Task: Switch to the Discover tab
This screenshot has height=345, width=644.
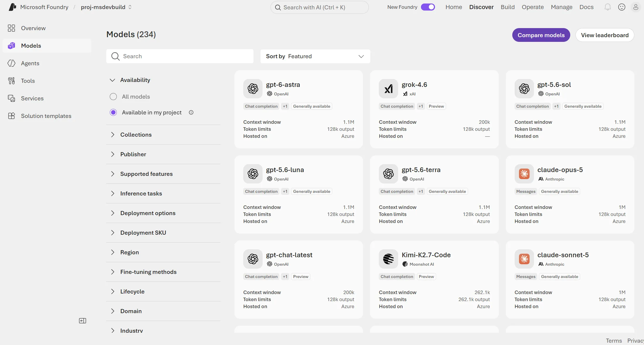Action: [x=481, y=7]
